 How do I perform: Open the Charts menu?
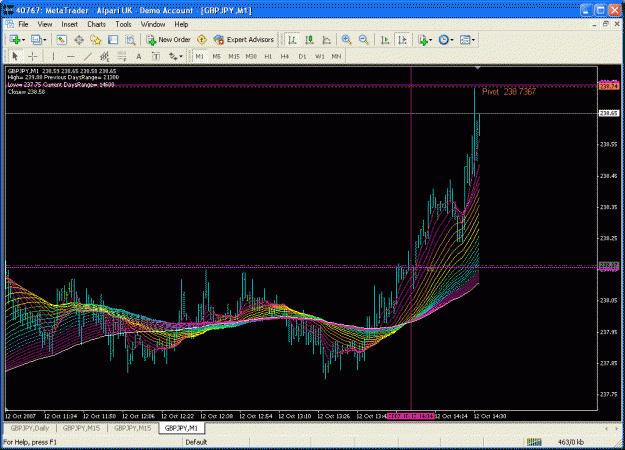point(96,24)
